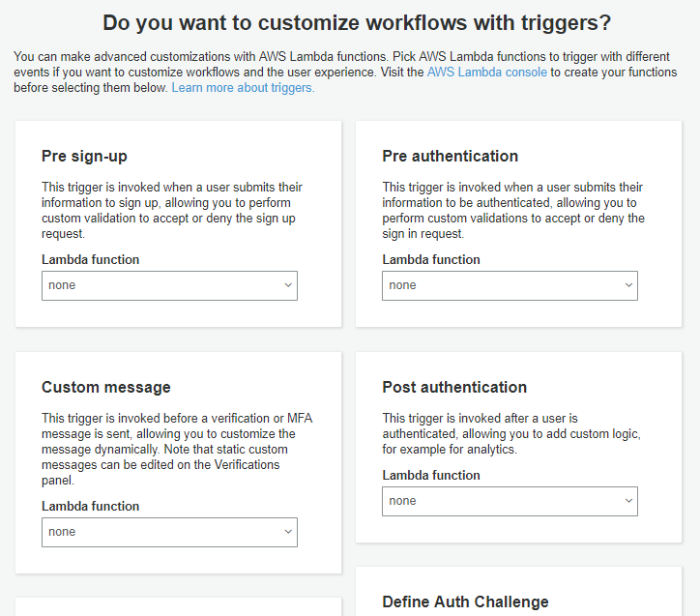The width and height of the screenshot is (700, 616).
Task: Click the page title about customizing workflows
Action: (357, 22)
